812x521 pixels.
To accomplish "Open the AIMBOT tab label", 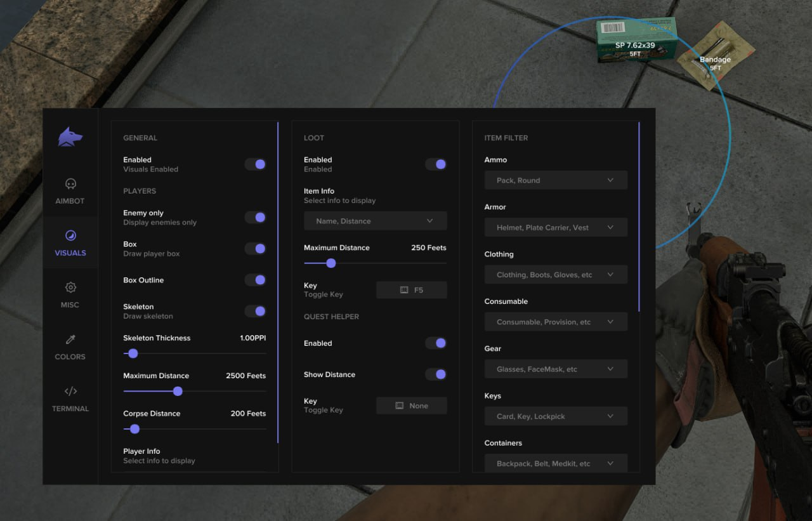I will pyautogui.click(x=70, y=201).
